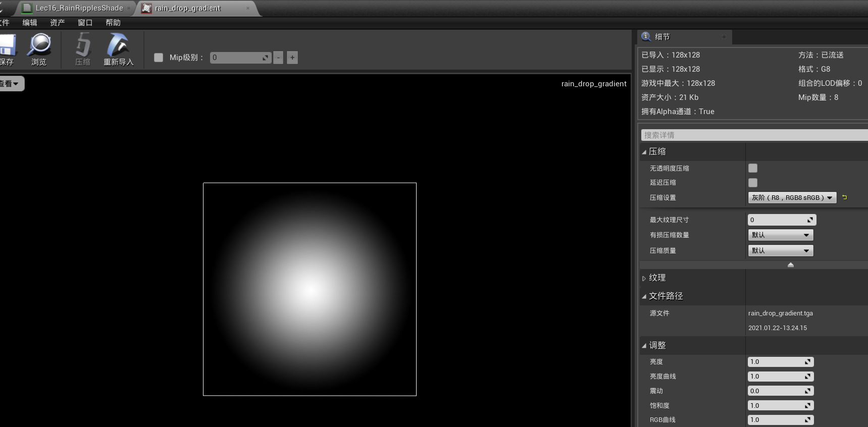This screenshot has height=427, width=868.
Task: Click the rain_drop_gradient viewport label
Action: (594, 84)
